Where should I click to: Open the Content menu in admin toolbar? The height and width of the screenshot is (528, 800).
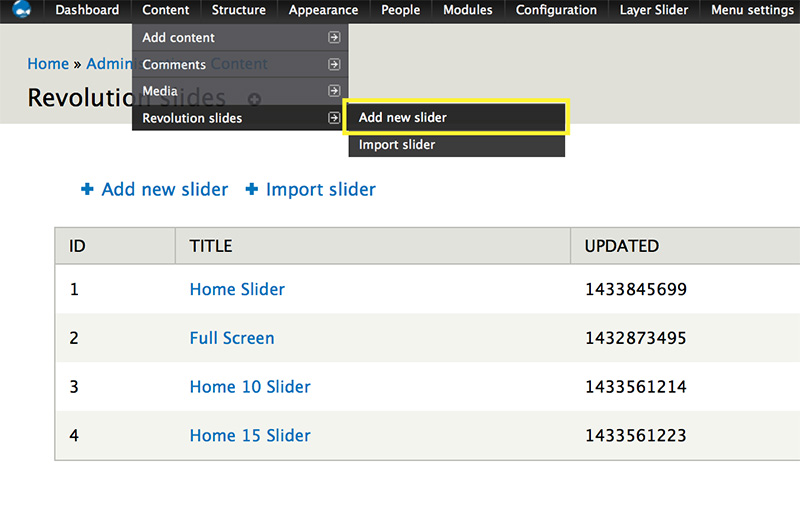(x=165, y=10)
